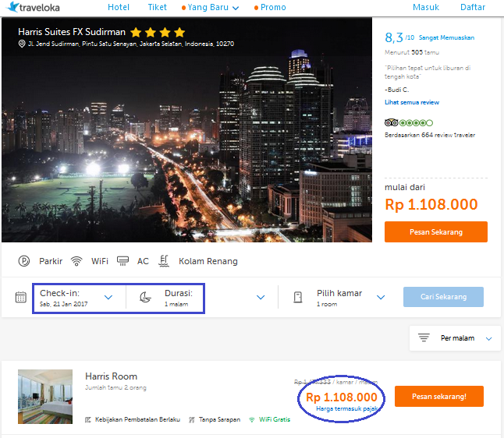This screenshot has height=438, width=504.
Task: Click Harga termasuk pajak text
Action: point(347,408)
